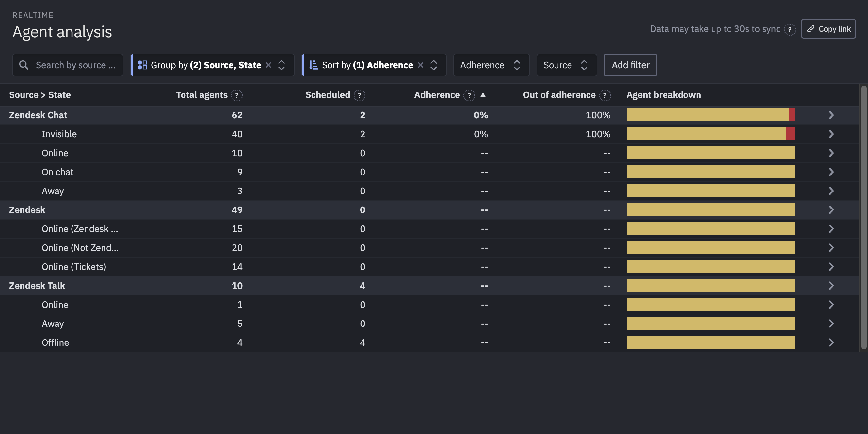
Task: Open the Adherence filter dropdown
Action: (x=491, y=65)
